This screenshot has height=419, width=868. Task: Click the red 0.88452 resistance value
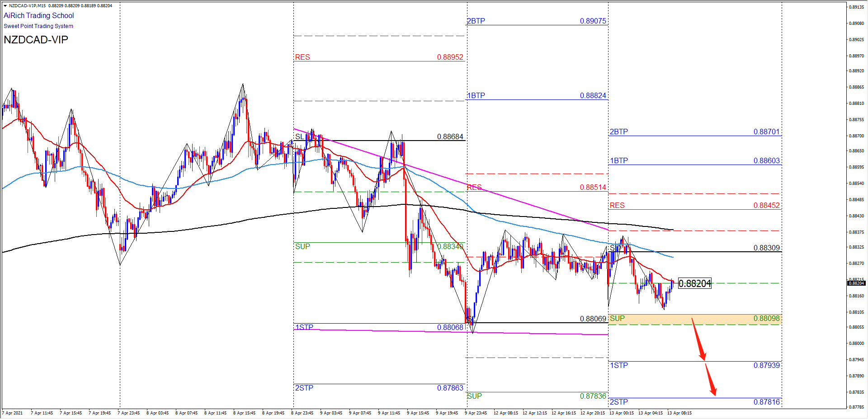coord(767,205)
